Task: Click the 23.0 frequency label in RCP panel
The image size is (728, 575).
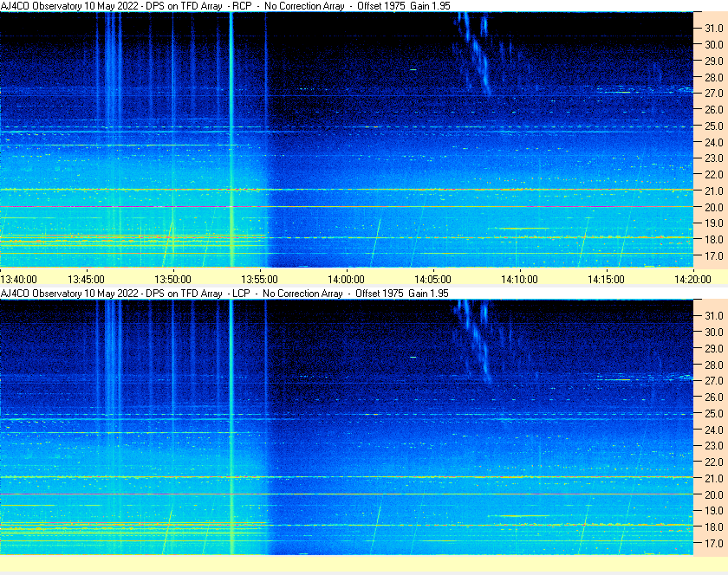Action: point(714,158)
